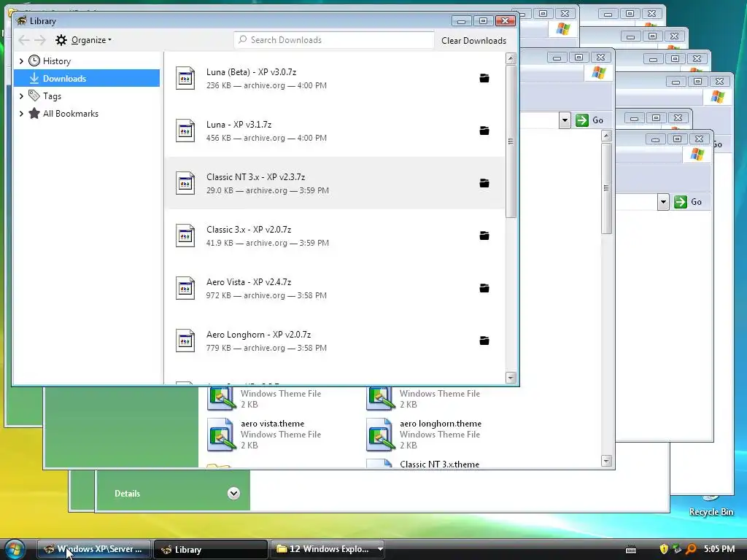
Task: Click the 5:05 PM taskbar clock
Action: [x=719, y=549]
